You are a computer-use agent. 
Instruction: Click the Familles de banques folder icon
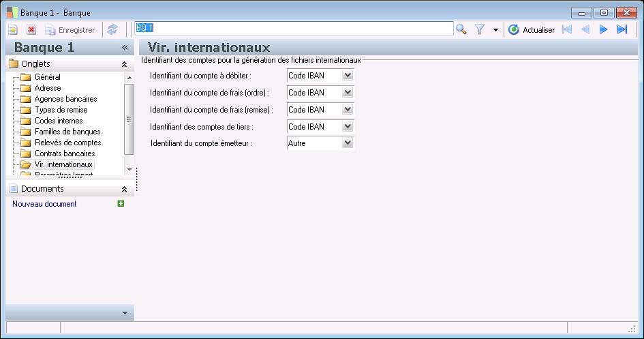tap(26, 132)
